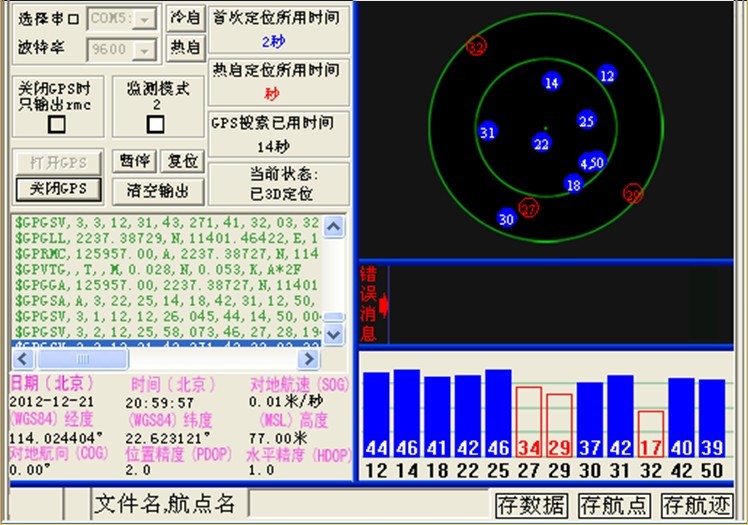
Task: Click satellite 22 marker on sky plot
Action: pyautogui.click(x=541, y=144)
